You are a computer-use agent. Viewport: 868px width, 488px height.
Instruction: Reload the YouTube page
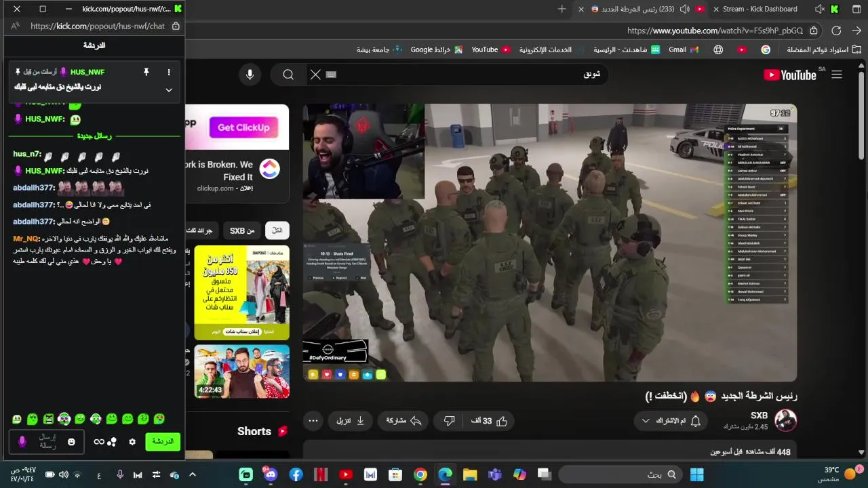click(x=836, y=30)
